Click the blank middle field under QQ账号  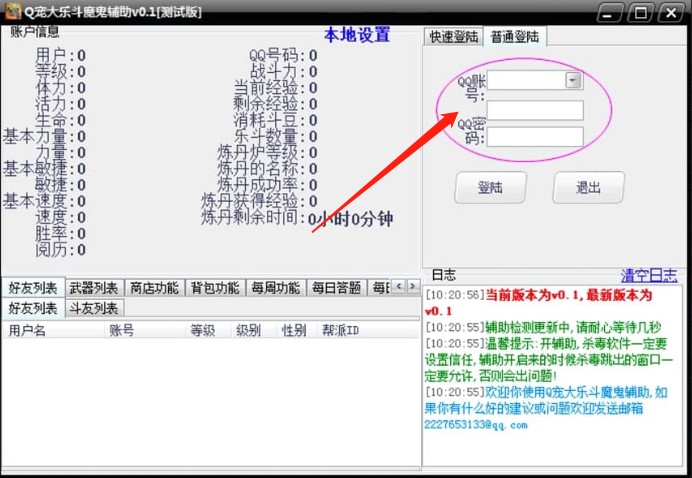pos(535,110)
